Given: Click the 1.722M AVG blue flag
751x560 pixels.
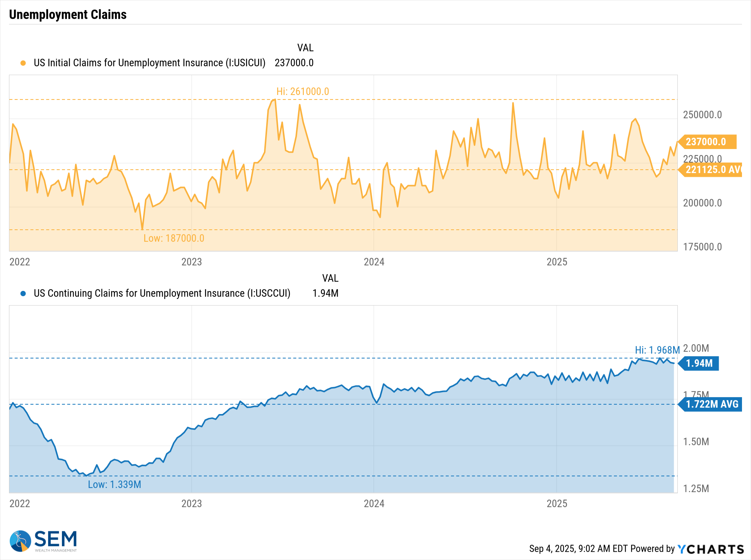Looking at the screenshot, I should [711, 404].
